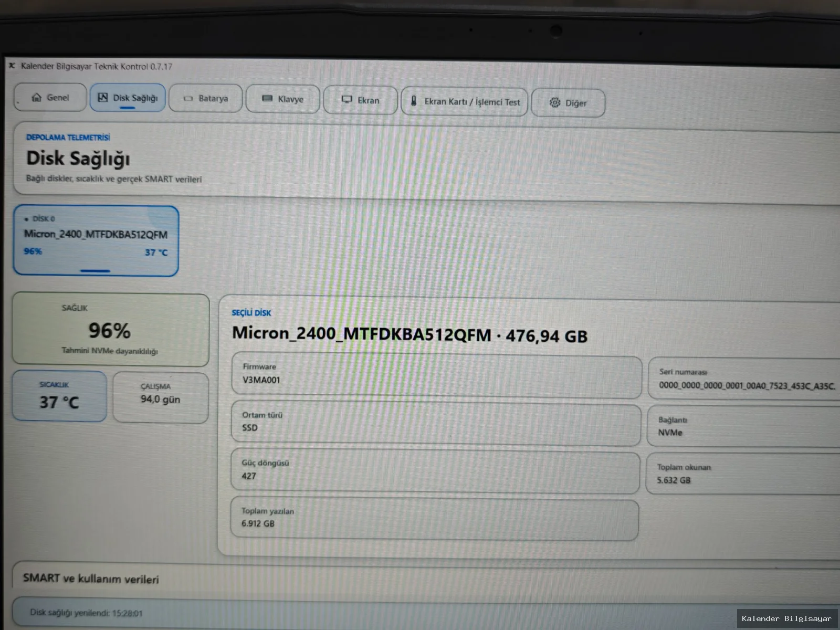Select the Ekran tab
The height and width of the screenshot is (630, 840).
click(360, 100)
